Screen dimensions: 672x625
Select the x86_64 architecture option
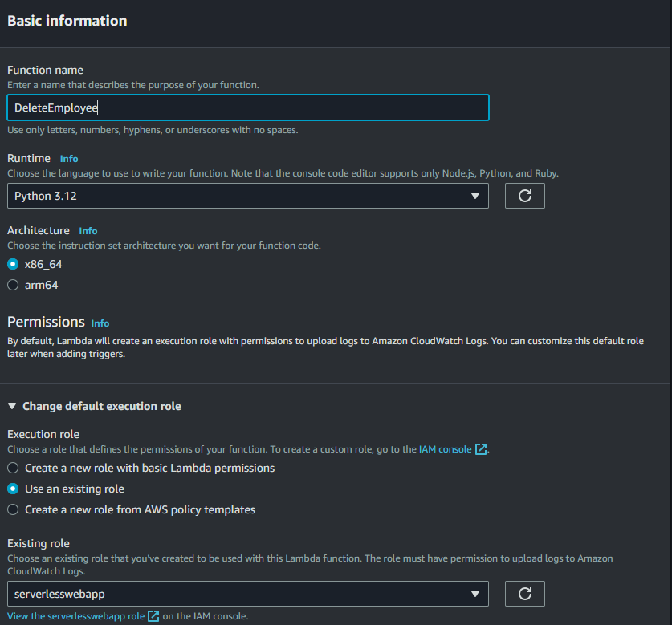13,264
